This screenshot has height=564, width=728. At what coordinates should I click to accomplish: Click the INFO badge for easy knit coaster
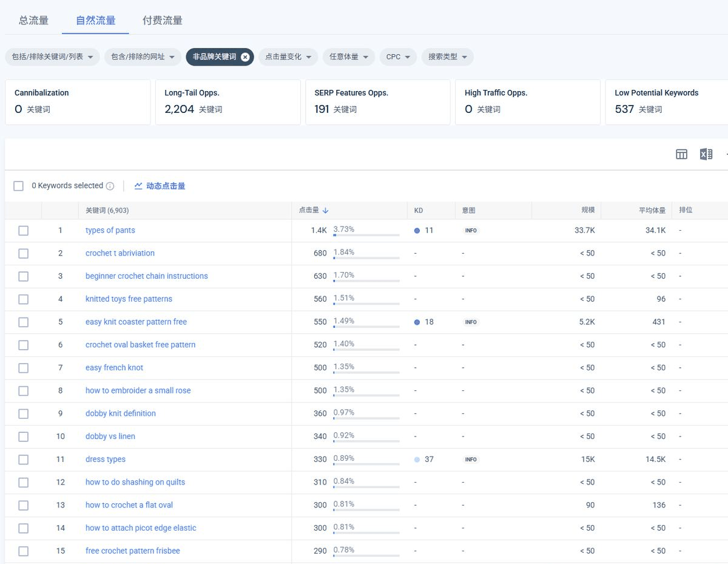(x=471, y=322)
